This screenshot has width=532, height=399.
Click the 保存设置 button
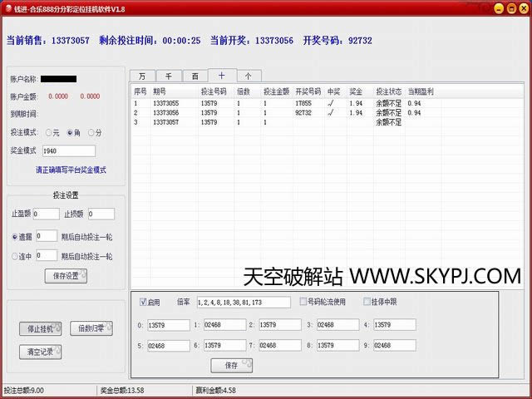click(66, 276)
